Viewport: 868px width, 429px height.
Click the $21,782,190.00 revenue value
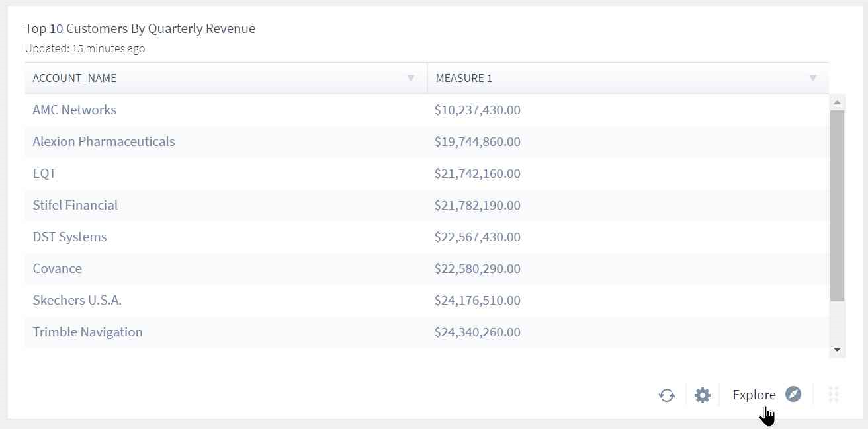pyautogui.click(x=478, y=205)
